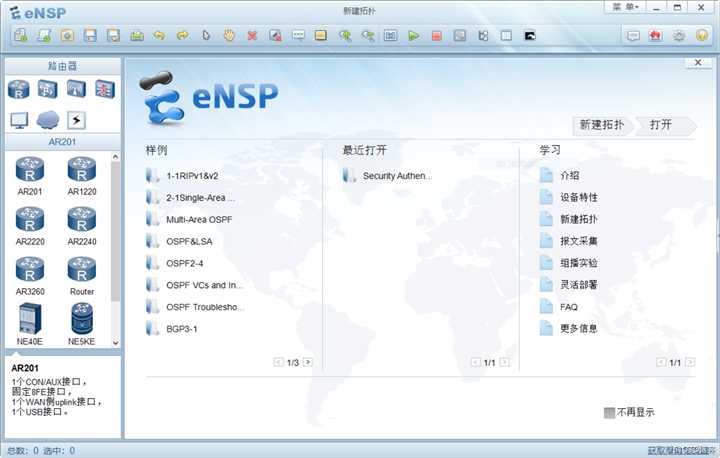Undo with the left yellow arrow icon
Image resolution: width=720 pixels, height=458 pixels.
click(x=159, y=35)
